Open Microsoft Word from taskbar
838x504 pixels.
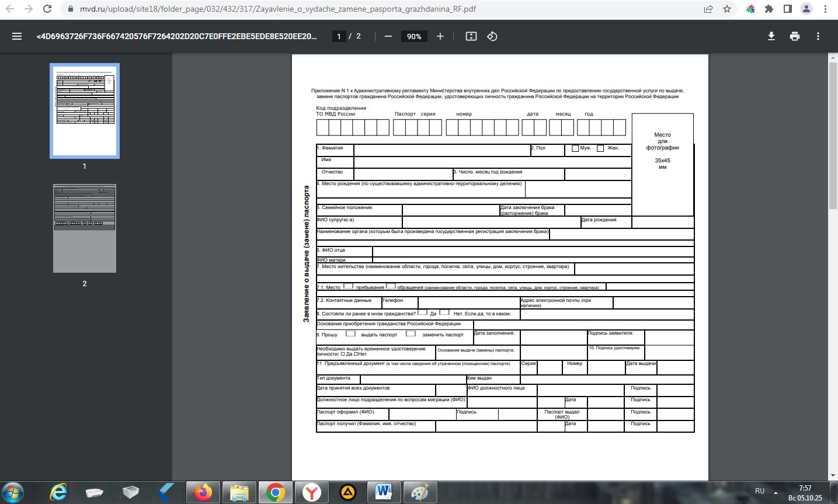(x=384, y=492)
